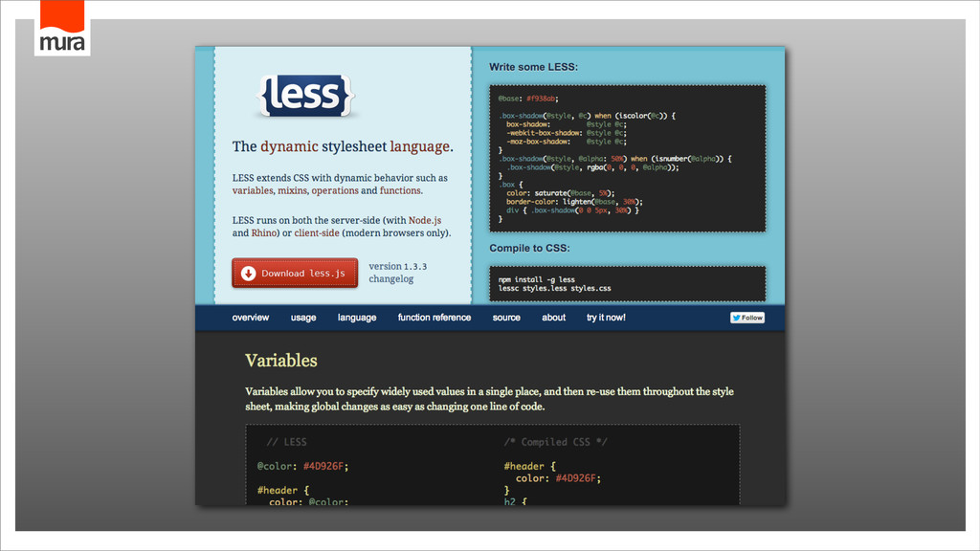Click the Twitter Follow button
980x551 pixels.
point(747,318)
